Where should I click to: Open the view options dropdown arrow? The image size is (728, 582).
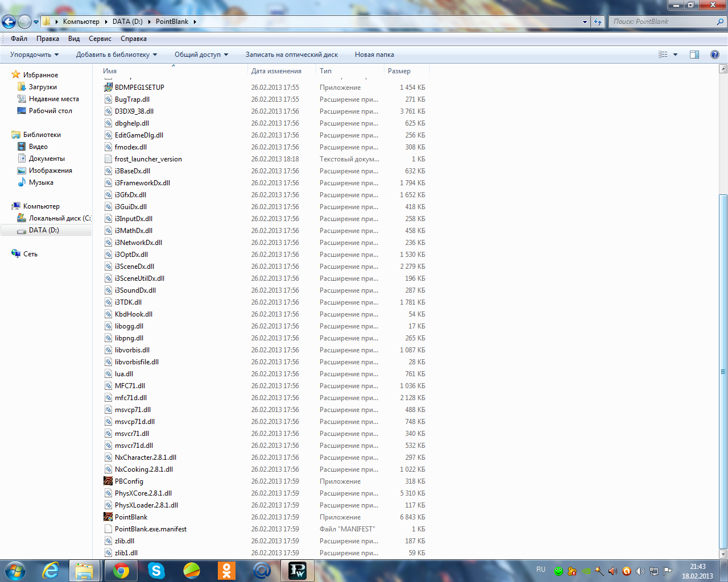pyautogui.click(x=676, y=55)
